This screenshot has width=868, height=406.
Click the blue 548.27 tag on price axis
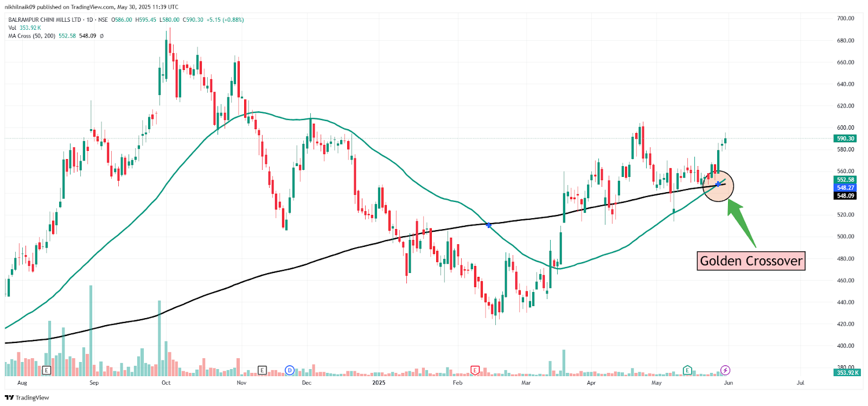[x=845, y=188]
